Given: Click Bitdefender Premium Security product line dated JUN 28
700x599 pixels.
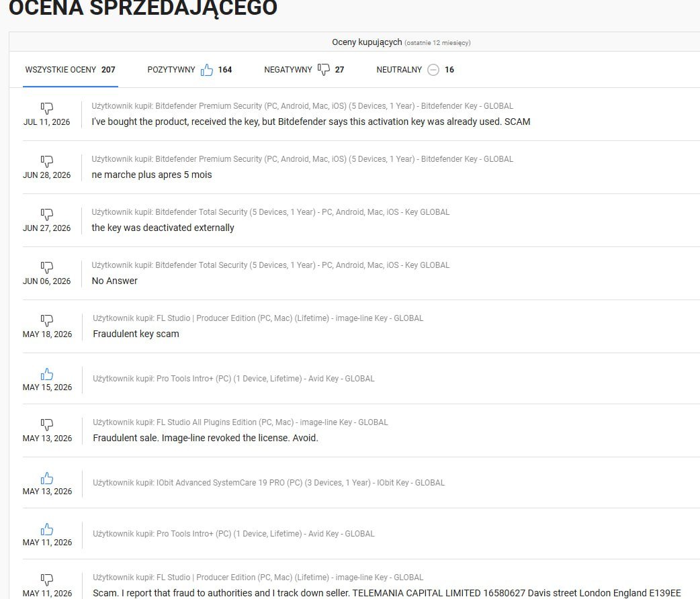Looking at the screenshot, I should pos(302,159).
